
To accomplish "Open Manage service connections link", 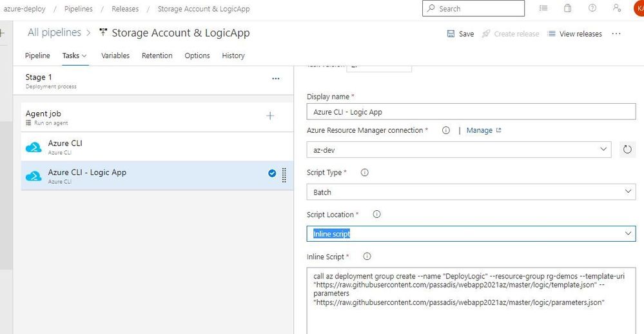I will [x=483, y=130].
